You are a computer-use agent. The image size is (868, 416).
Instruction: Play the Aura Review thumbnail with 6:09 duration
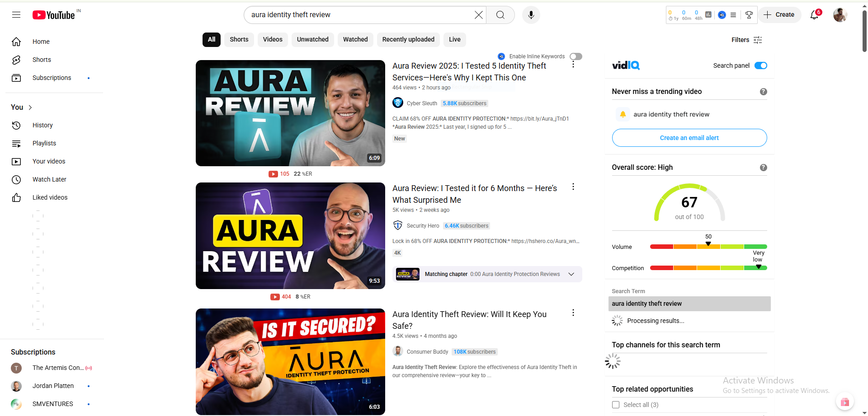tap(290, 113)
